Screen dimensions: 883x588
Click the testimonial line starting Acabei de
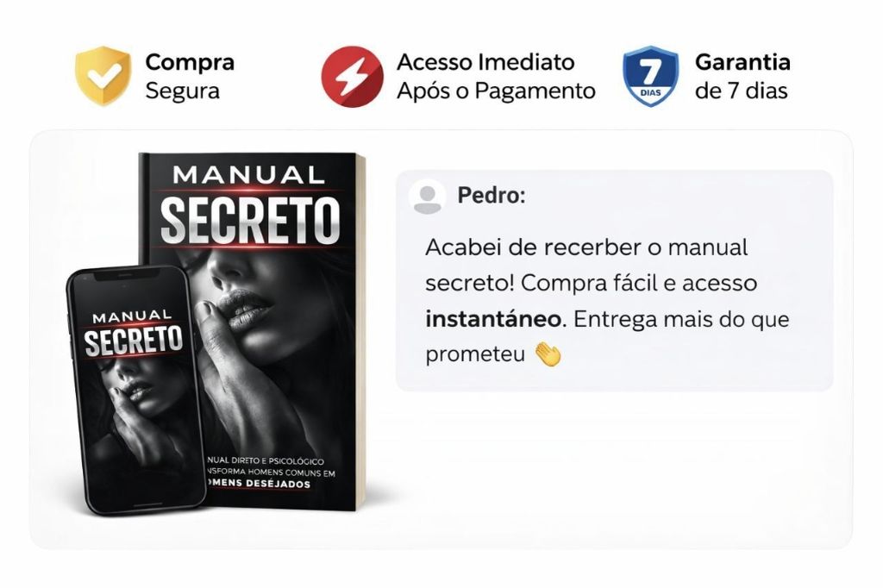tap(586, 247)
